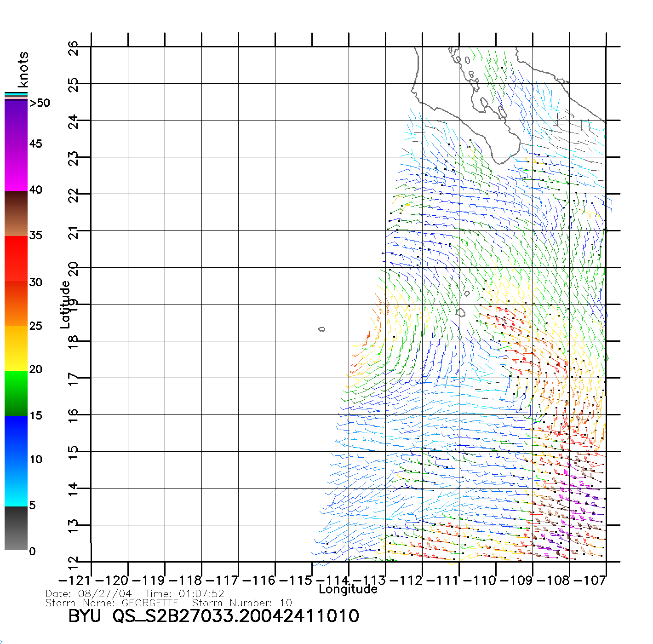Click the 26 latitude tick label
Viewport: 653px width, 644px height.
pyautogui.click(x=74, y=47)
